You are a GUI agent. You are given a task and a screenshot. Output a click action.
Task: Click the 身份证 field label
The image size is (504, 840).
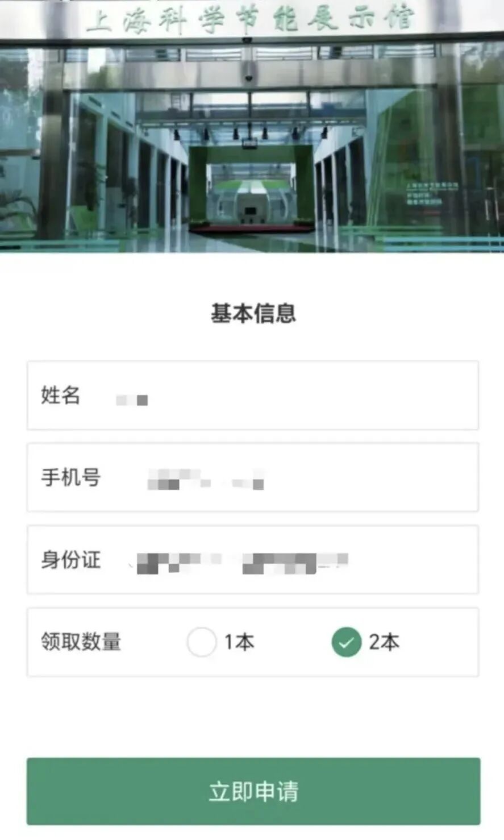tap(70, 560)
